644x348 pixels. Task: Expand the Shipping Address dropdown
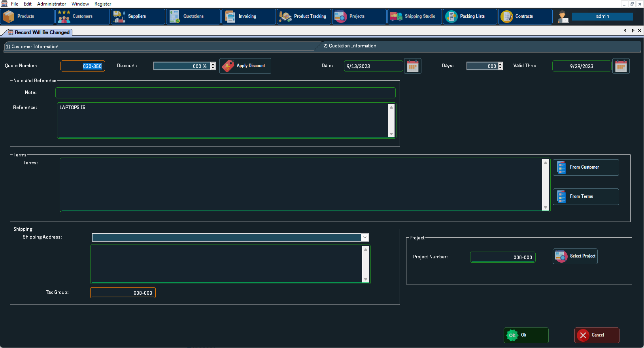click(364, 237)
